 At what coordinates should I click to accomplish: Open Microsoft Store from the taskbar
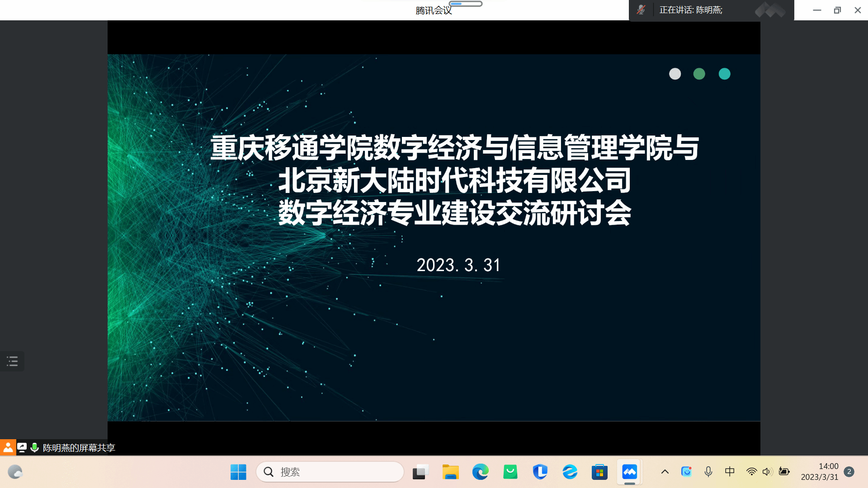pyautogui.click(x=599, y=472)
